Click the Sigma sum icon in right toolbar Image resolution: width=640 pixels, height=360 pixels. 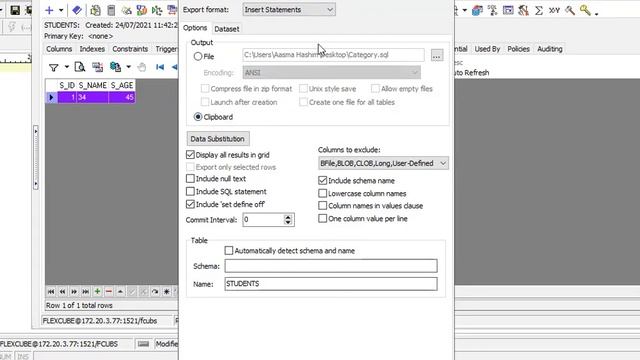(539, 10)
